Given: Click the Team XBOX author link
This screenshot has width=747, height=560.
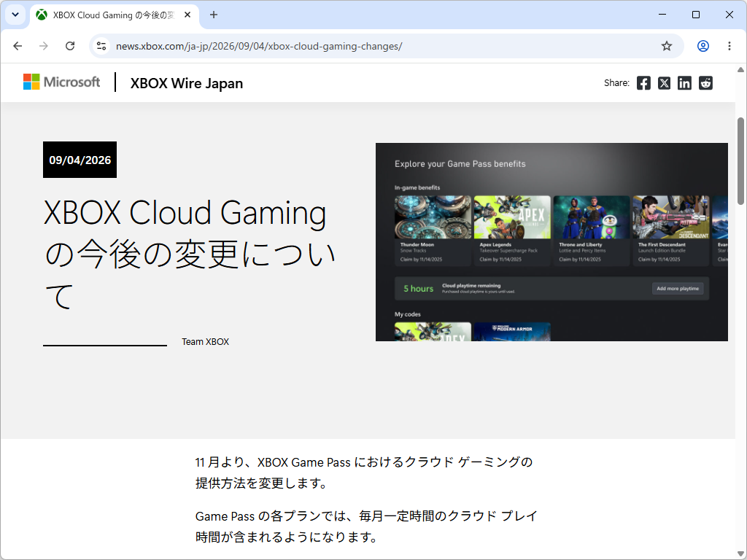Looking at the screenshot, I should [205, 341].
